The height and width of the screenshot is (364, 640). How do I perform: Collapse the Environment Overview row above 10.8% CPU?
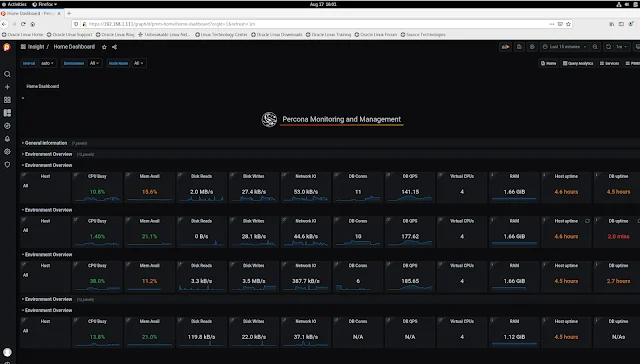(x=48, y=165)
